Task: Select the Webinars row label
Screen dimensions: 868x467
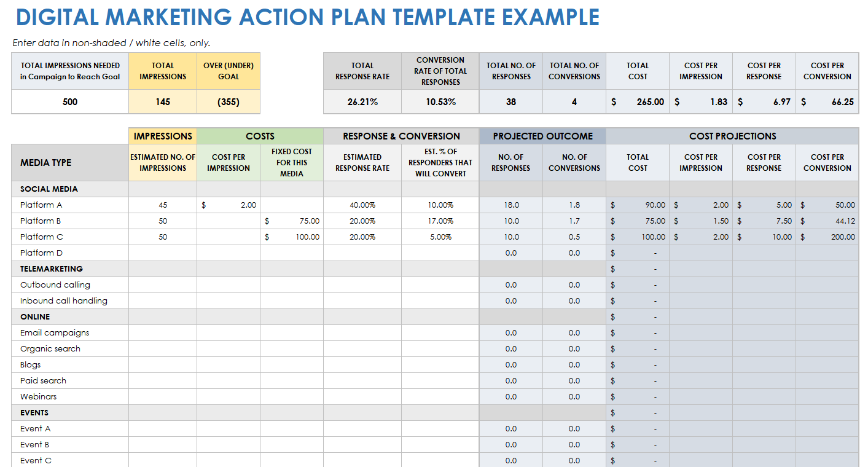Action: (x=38, y=397)
